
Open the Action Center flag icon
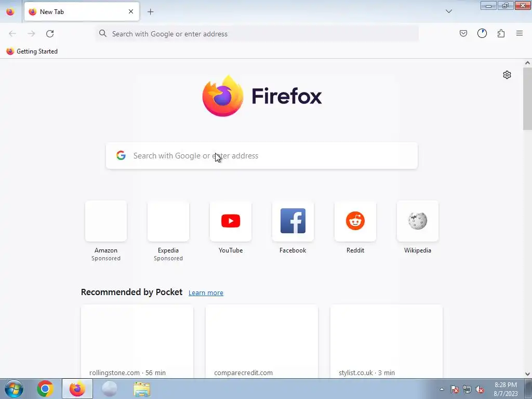454,389
